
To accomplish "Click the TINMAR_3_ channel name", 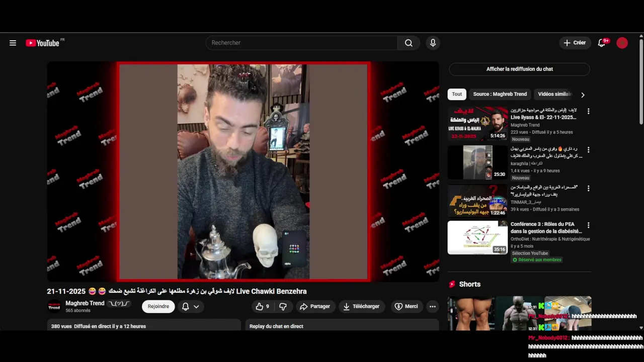I will (526, 202).
